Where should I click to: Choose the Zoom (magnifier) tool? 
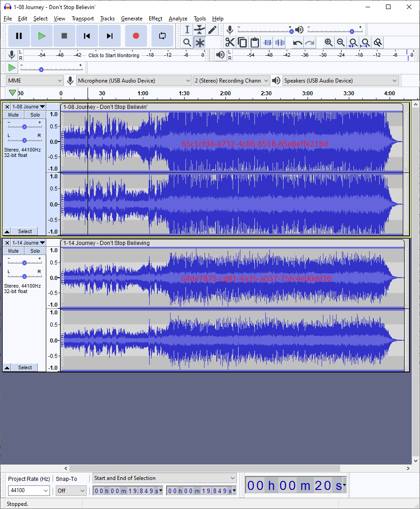(187, 43)
